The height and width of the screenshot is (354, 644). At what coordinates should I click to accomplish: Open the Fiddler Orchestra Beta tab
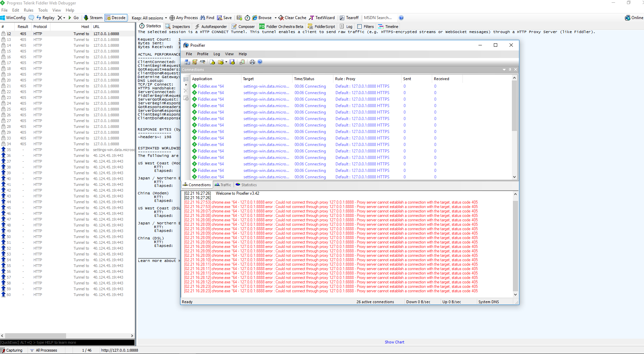click(x=281, y=26)
